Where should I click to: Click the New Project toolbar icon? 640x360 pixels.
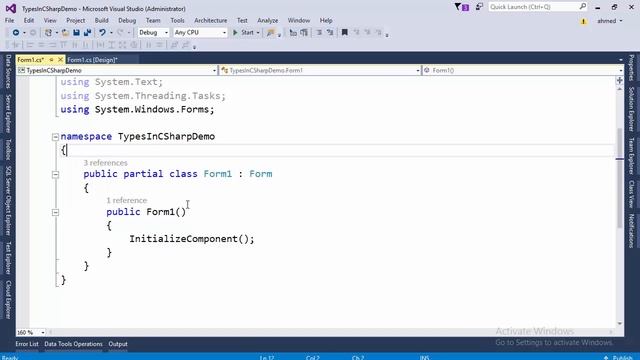(49, 33)
